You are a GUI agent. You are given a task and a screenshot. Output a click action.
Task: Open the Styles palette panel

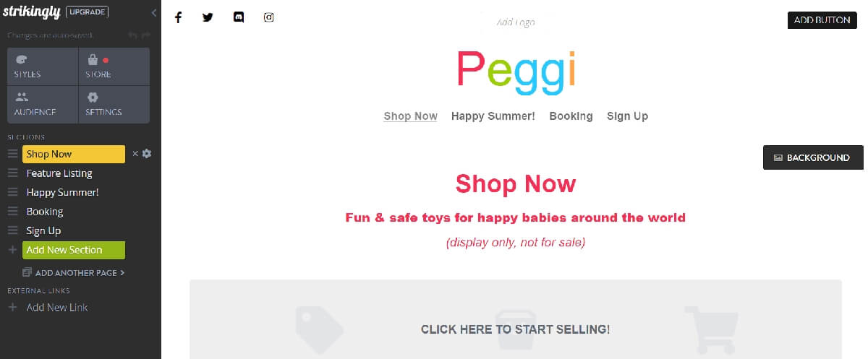point(43,66)
